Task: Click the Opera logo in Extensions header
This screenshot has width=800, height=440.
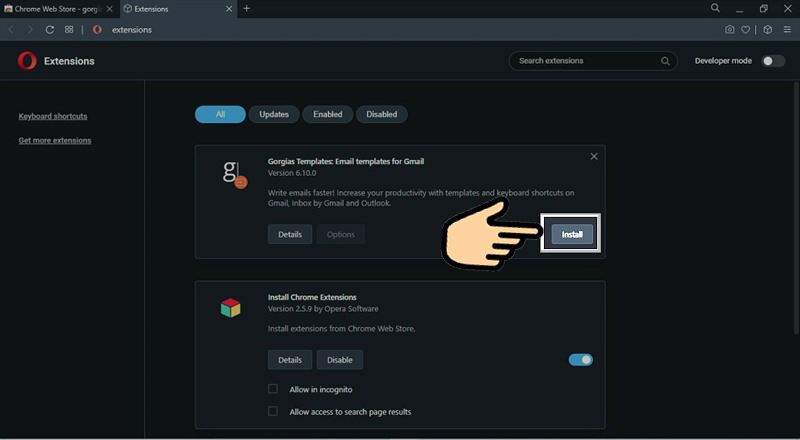Action: 27,61
